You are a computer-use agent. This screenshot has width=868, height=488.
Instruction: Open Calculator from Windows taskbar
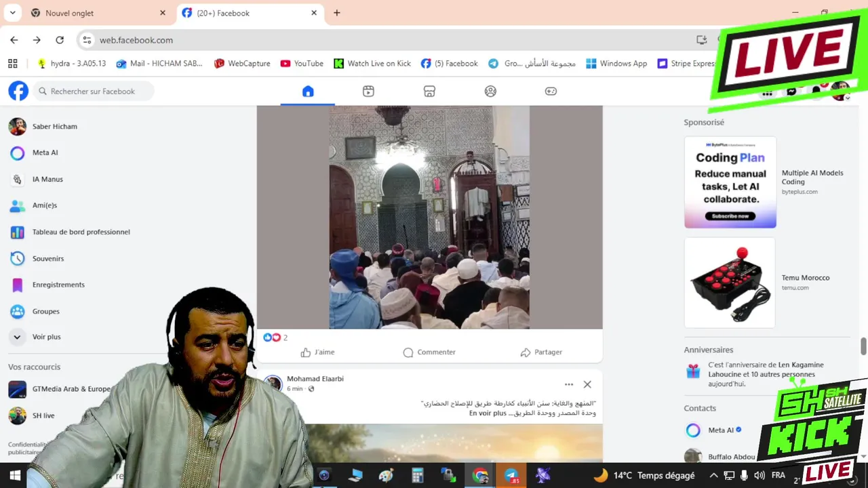pyautogui.click(x=418, y=475)
